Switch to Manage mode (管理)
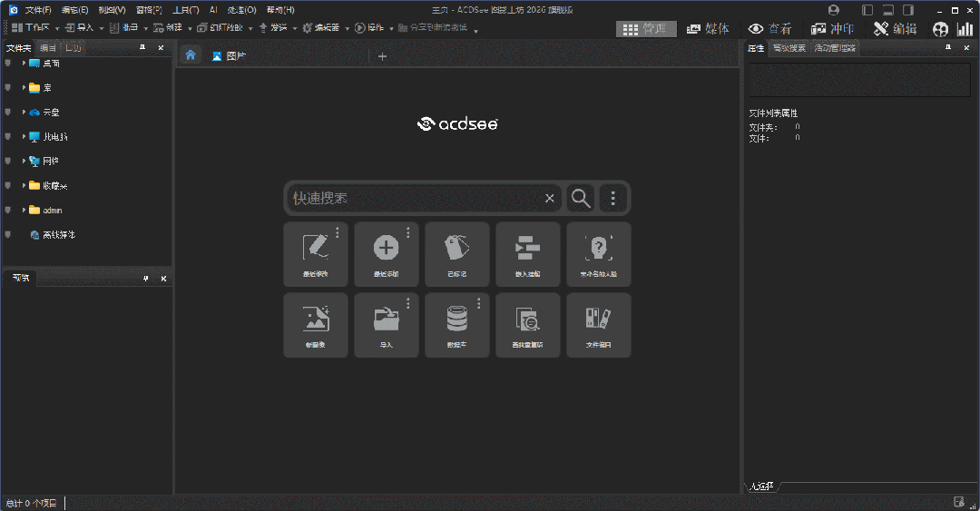Viewport: 980px width, 511px height. (646, 29)
